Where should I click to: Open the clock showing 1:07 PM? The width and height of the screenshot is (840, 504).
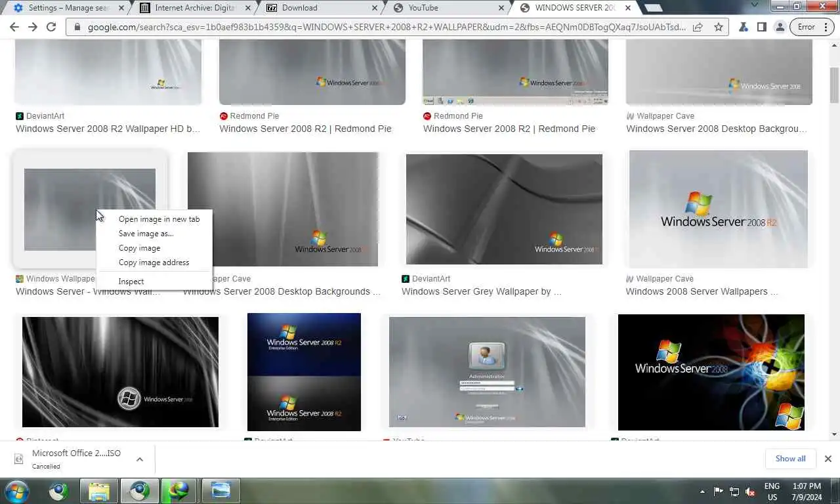807,492
